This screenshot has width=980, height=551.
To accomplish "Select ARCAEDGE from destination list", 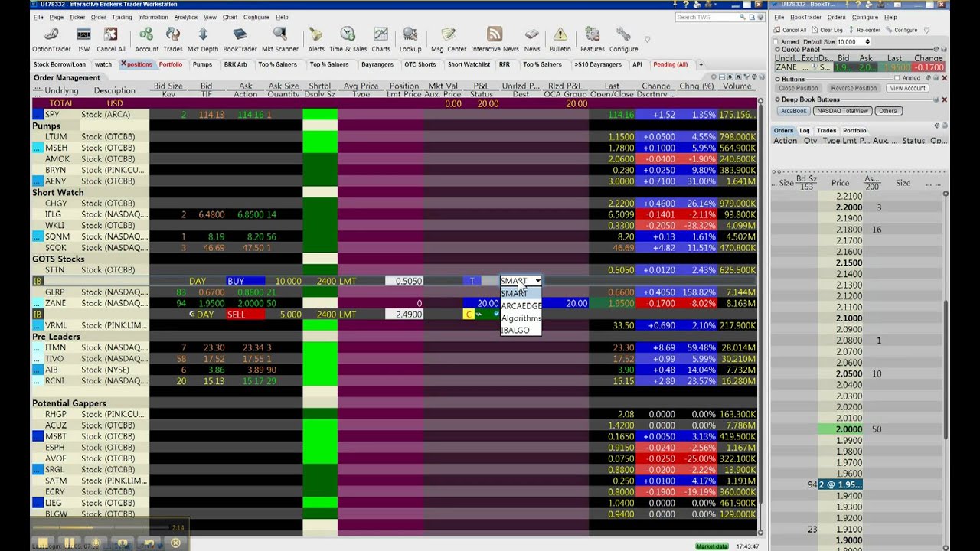I will (521, 305).
